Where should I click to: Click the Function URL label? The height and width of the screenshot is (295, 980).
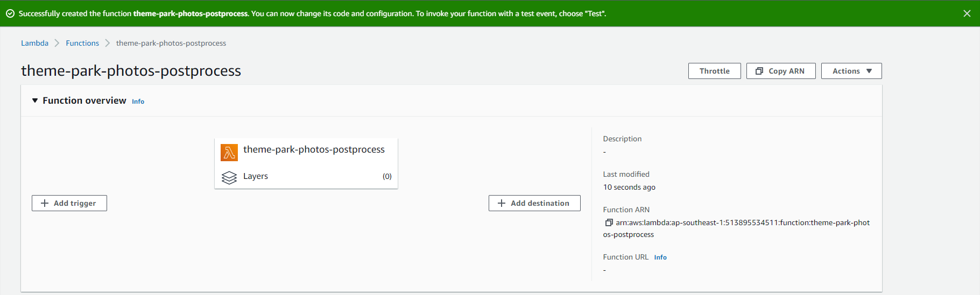(625, 257)
